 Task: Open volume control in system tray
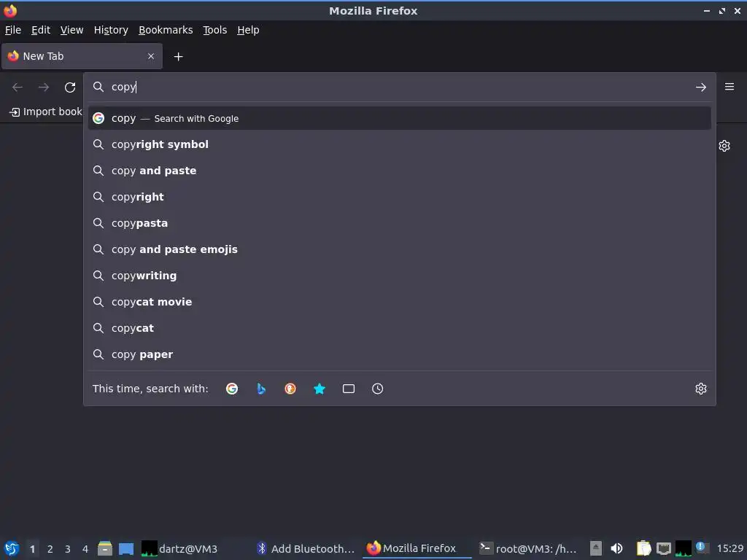click(616, 548)
